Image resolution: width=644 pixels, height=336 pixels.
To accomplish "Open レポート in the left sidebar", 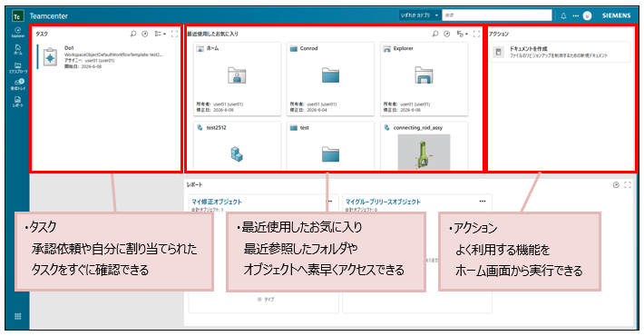I will point(17,101).
